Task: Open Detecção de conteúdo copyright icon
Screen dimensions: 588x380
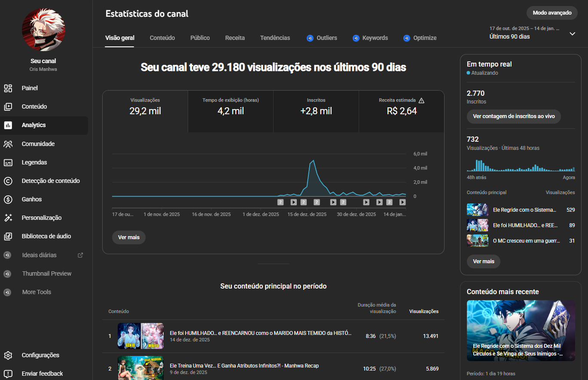Action: pyautogui.click(x=8, y=181)
